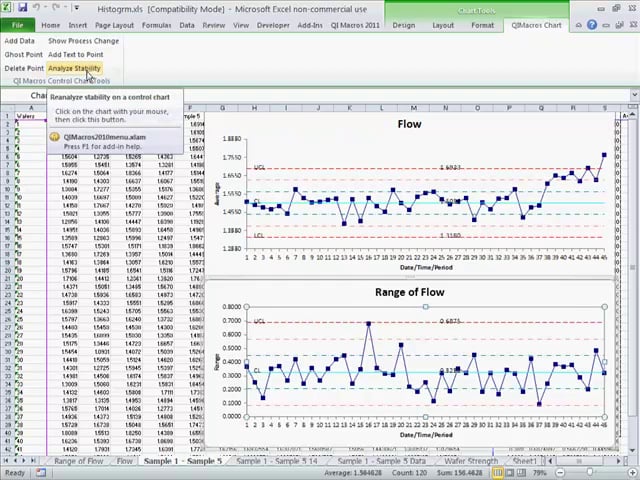The width and height of the screenshot is (640, 480).
Task: Click top middle handle of Range chart
Action: [x=425, y=307]
